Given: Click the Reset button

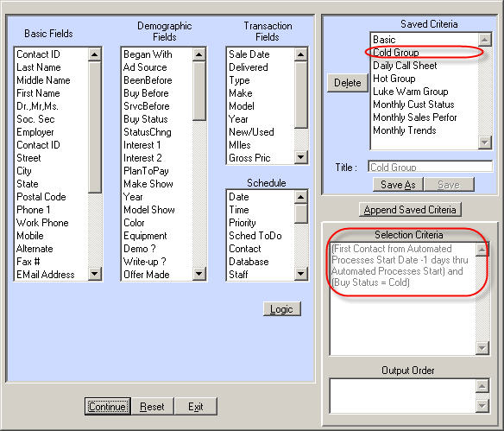Looking at the screenshot, I should [152, 406].
